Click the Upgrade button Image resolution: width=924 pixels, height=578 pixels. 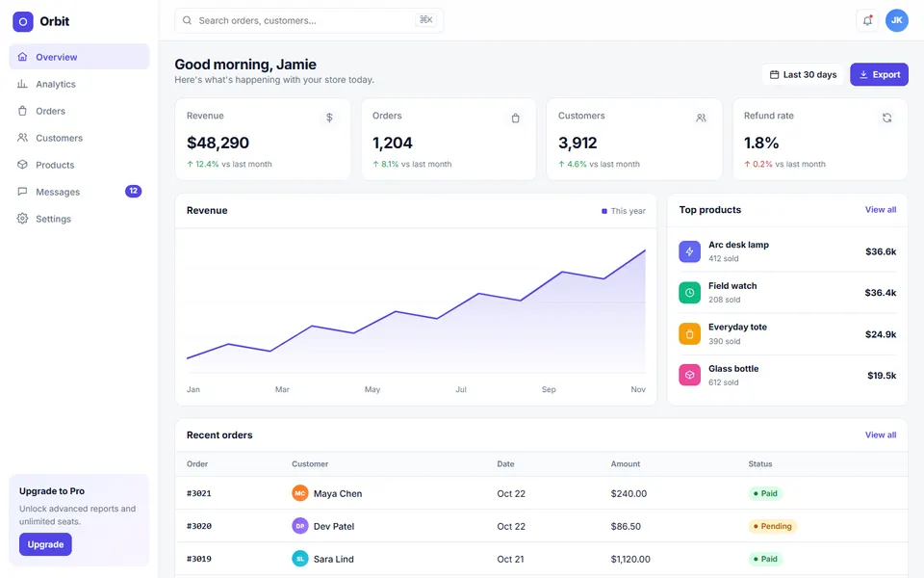coord(45,544)
